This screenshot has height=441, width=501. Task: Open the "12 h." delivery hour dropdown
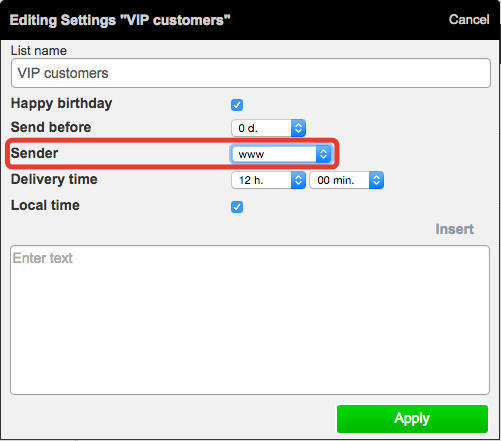point(268,180)
